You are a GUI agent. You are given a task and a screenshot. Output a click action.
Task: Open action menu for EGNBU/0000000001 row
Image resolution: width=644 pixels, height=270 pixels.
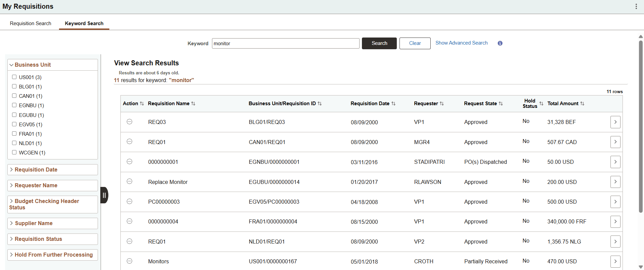pyautogui.click(x=129, y=161)
